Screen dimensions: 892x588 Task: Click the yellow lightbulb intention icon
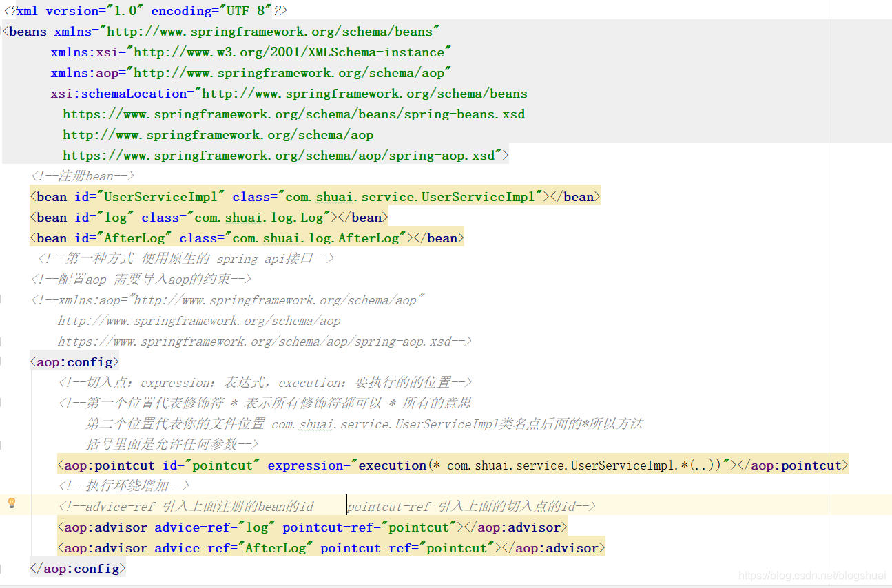[x=11, y=503]
